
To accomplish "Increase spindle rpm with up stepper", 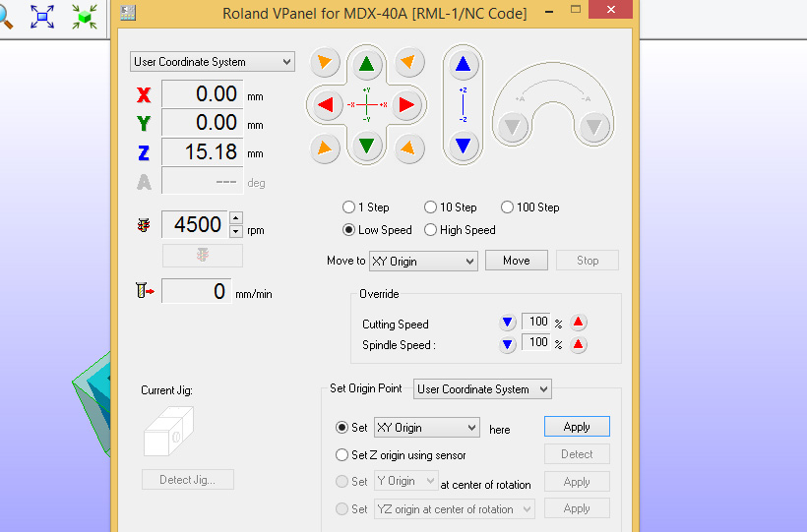I will click(236, 218).
